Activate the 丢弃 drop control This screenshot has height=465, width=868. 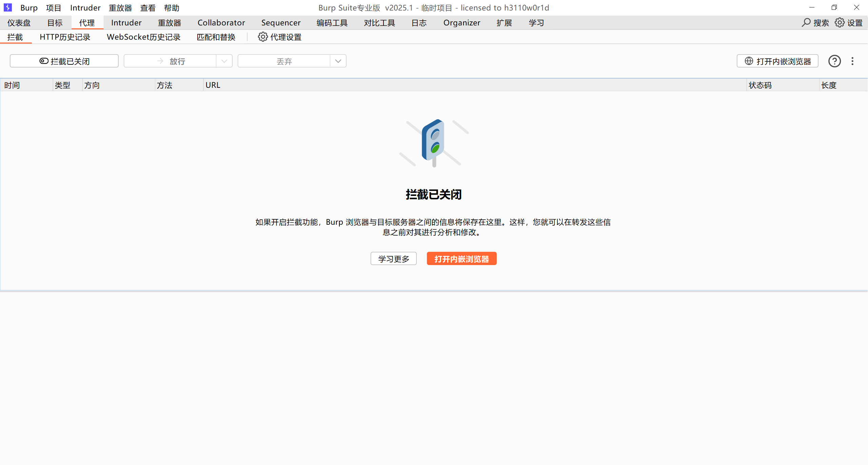coord(284,61)
